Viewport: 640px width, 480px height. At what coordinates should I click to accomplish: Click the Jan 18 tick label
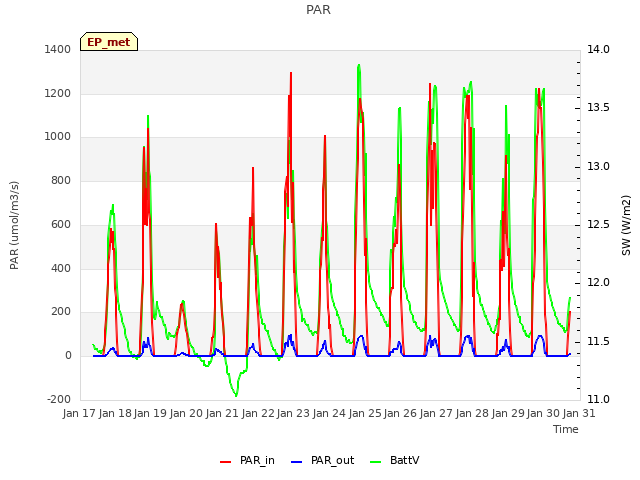tap(115, 413)
